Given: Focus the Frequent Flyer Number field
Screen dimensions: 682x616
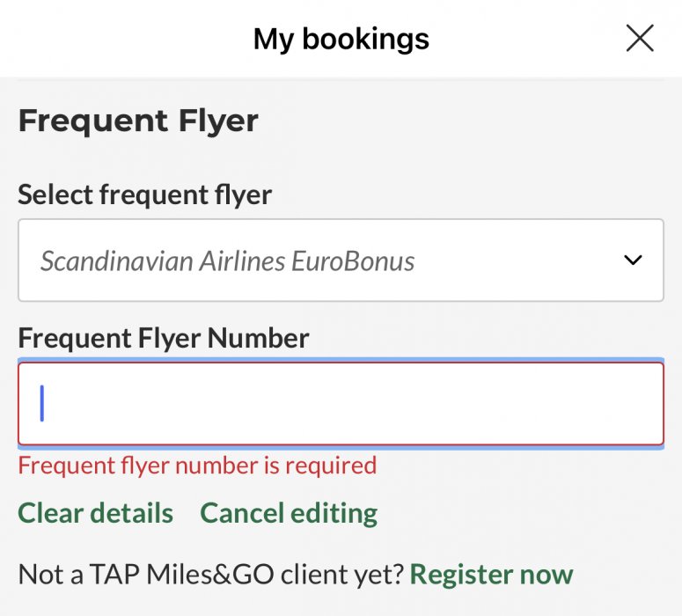Looking at the screenshot, I should click(341, 404).
